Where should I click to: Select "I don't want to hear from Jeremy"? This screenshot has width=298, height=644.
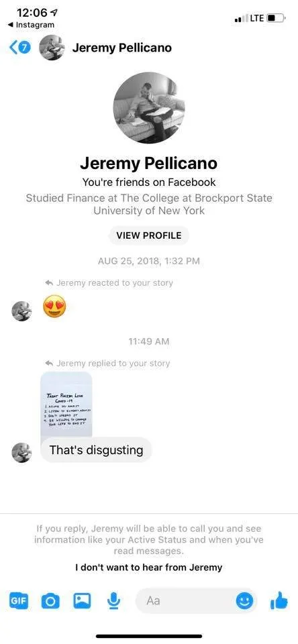click(x=149, y=568)
